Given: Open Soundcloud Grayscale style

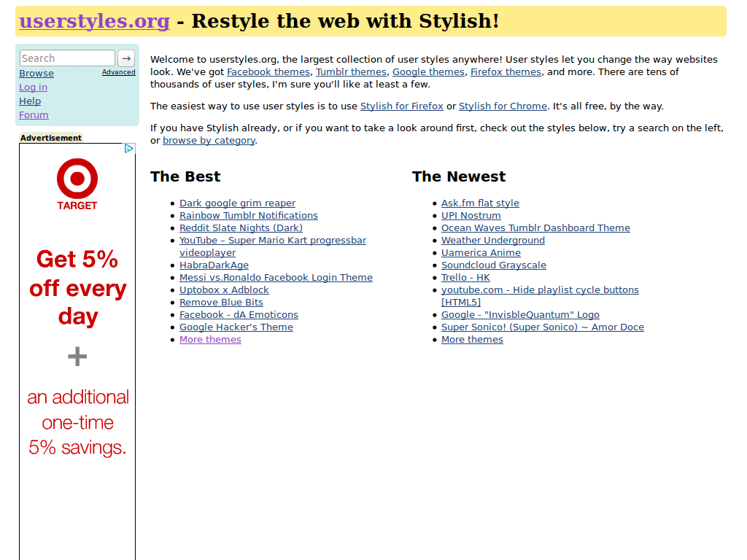Looking at the screenshot, I should [x=494, y=265].
